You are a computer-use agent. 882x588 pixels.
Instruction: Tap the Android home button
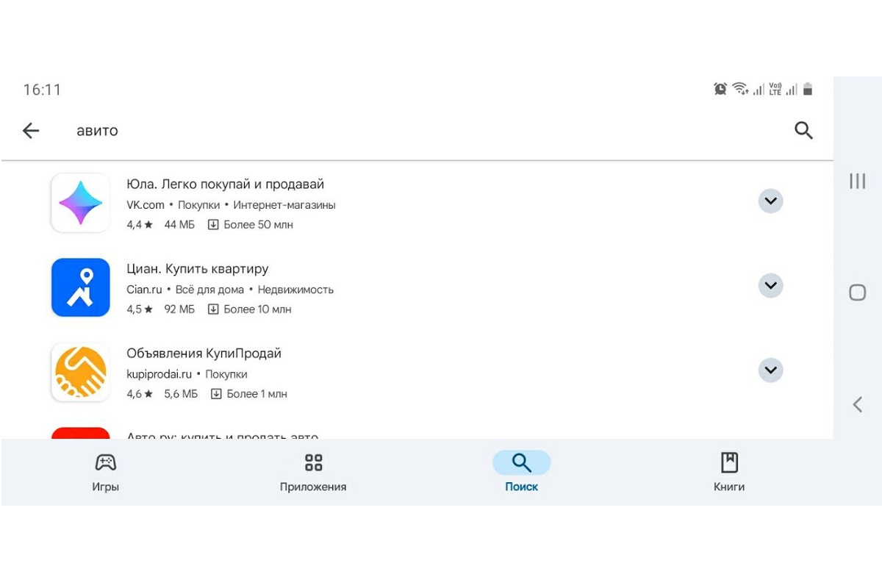[857, 293]
